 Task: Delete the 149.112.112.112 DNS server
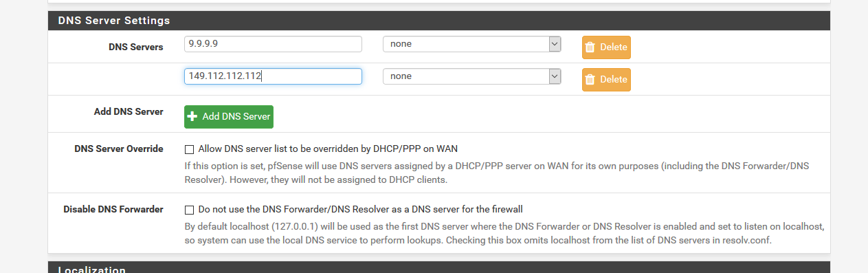click(606, 80)
